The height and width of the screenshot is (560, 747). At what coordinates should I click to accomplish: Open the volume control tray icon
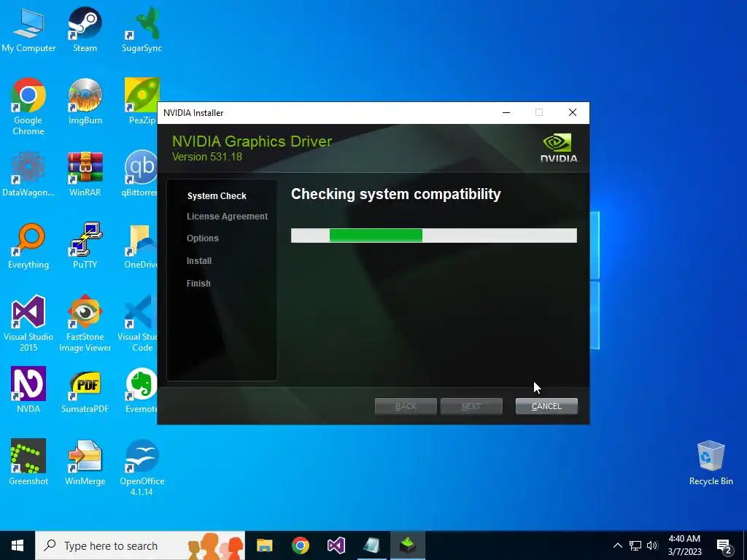(x=652, y=545)
